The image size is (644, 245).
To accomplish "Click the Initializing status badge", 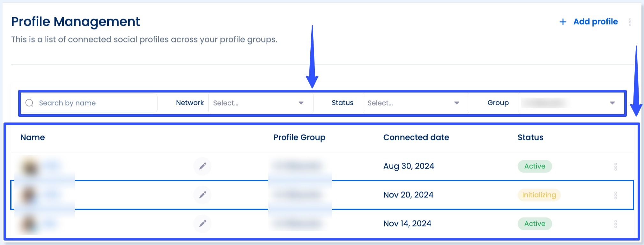I will tap(539, 195).
